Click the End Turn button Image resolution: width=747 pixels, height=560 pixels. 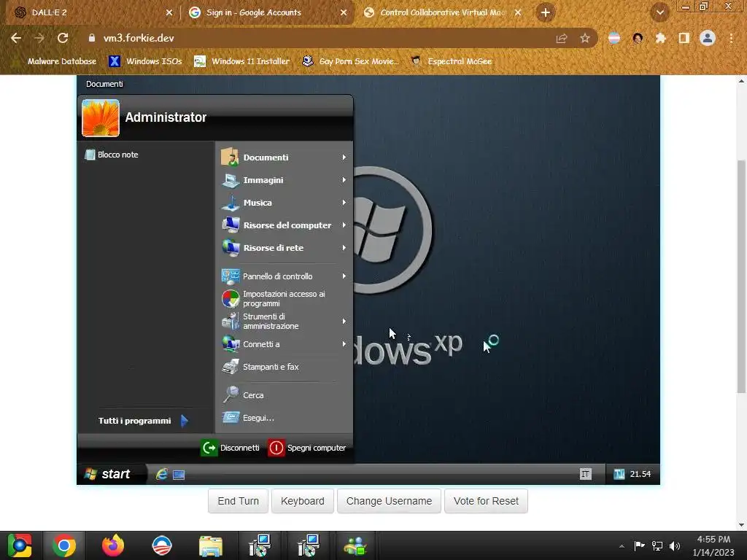pyautogui.click(x=239, y=501)
